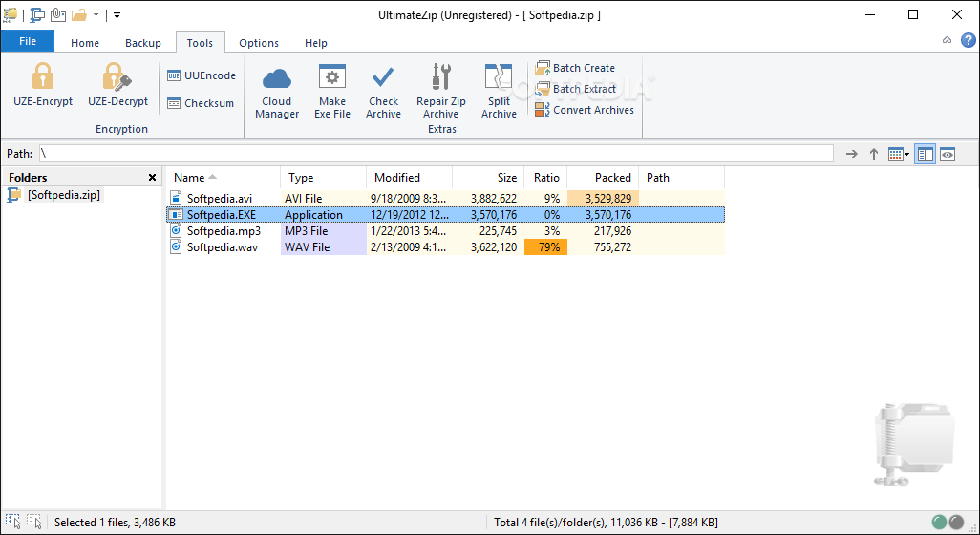The height and width of the screenshot is (535, 980).
Task: Open Cloud Manager
Action: [277, 92]
